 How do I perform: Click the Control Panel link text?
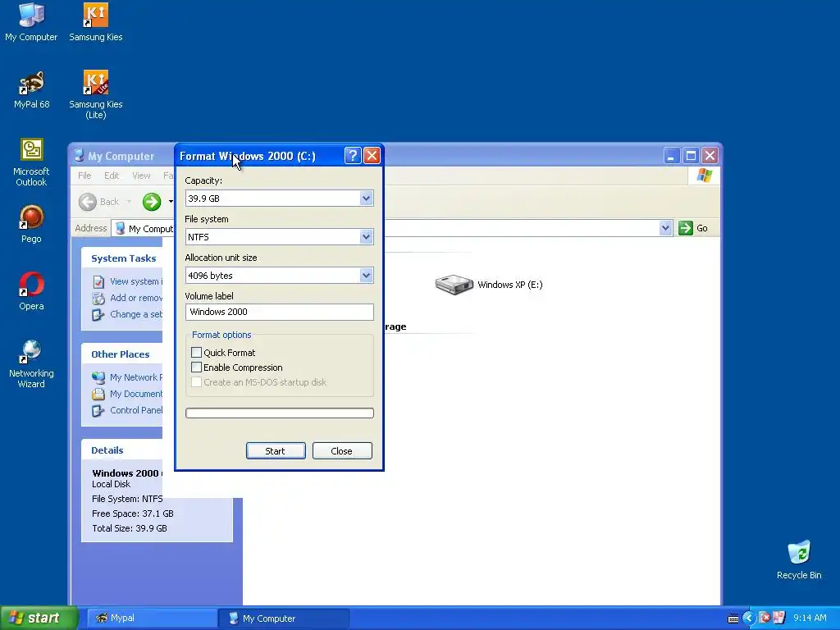(x=136, y=411)
